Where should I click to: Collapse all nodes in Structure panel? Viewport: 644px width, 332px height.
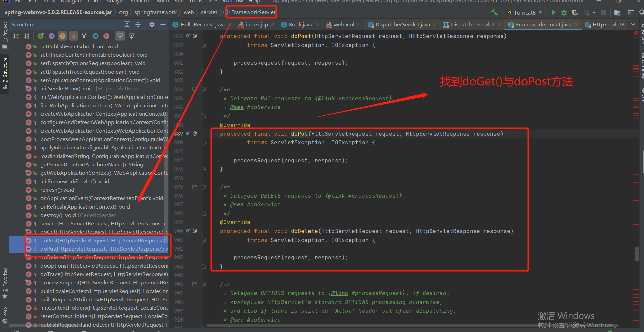pos(138,24)
